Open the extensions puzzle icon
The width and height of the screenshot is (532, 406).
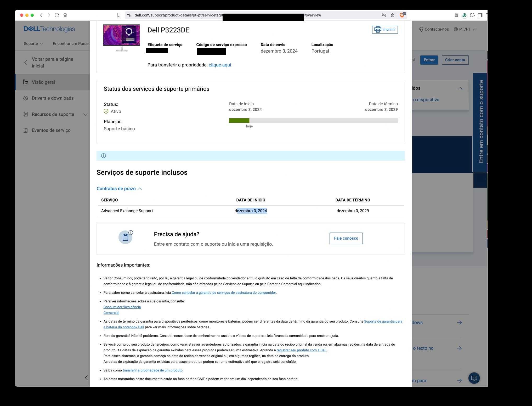tap(472, 15)
